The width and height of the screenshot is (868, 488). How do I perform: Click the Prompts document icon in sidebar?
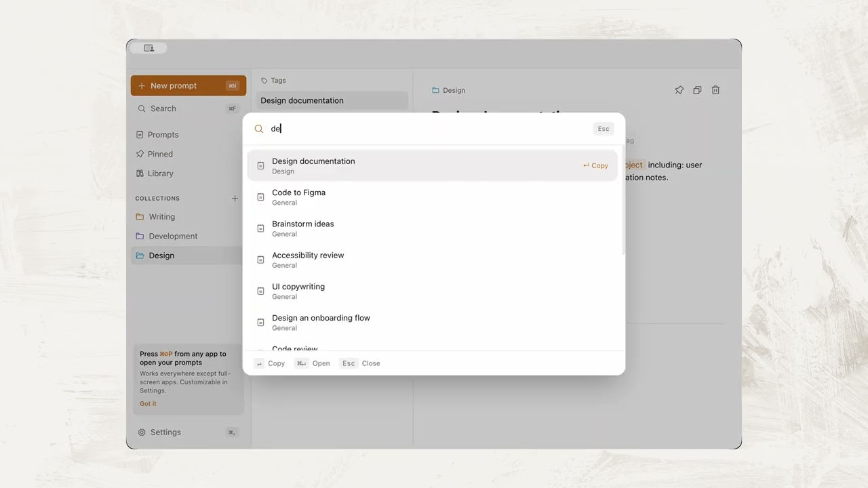(140, 135)
